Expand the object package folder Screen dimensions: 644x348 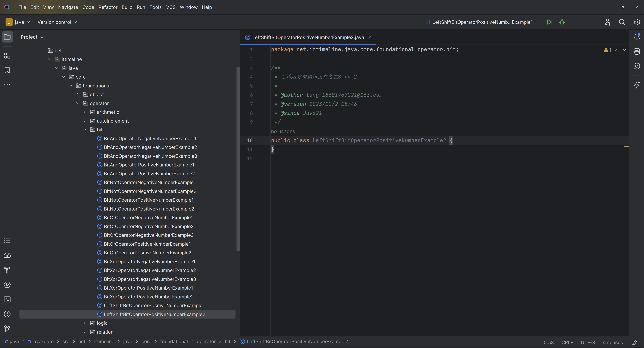[x=78, y=94]
